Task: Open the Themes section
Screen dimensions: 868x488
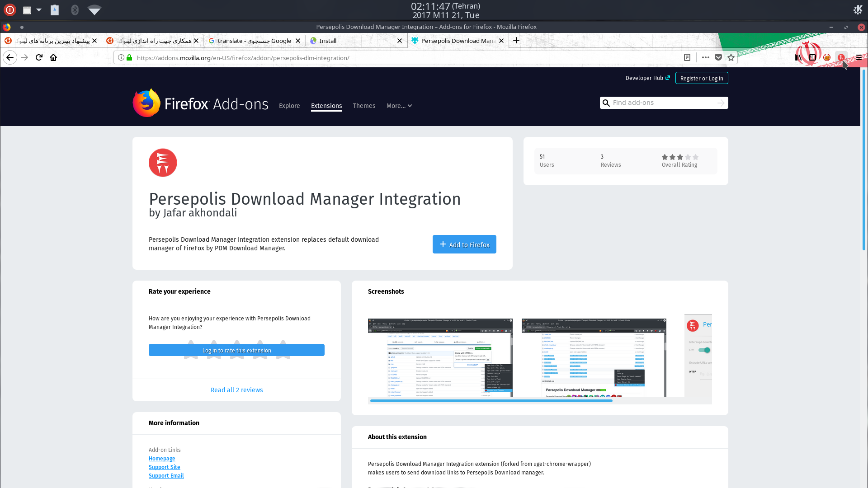Action: [x=364, y=106]
